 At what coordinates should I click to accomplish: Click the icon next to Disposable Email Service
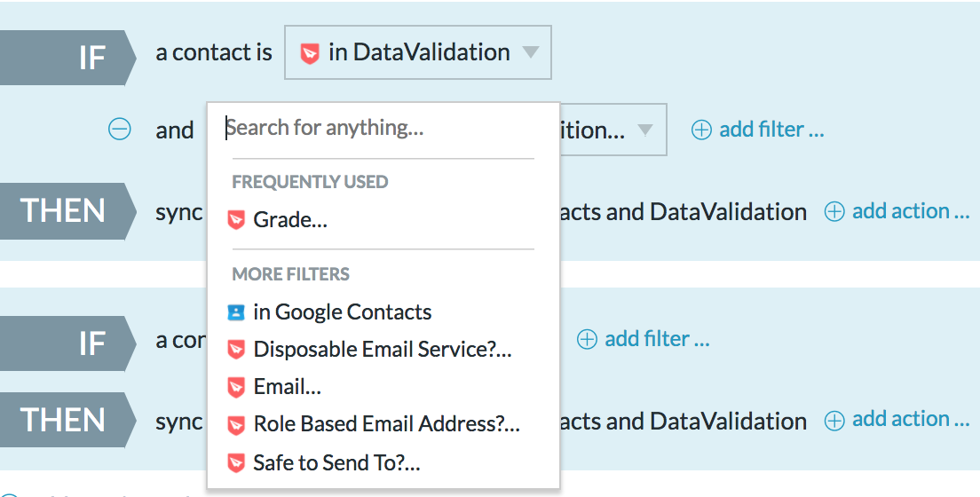coord(236,350)
